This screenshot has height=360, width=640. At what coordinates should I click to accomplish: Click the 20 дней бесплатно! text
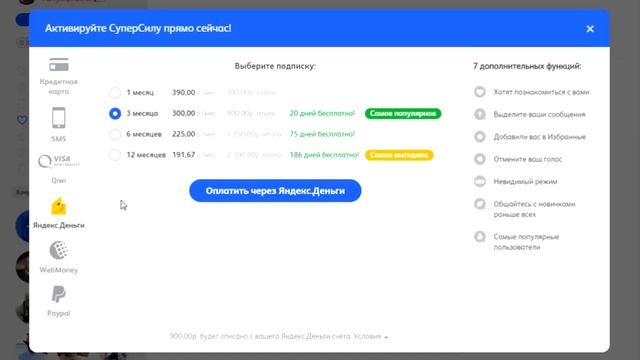coord(322,113)
